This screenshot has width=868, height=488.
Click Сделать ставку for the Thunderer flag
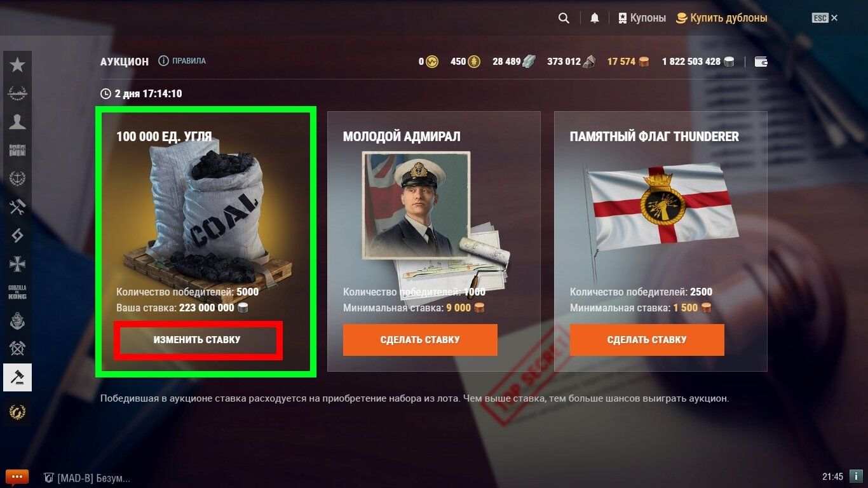pyautogui.click(x=647, y=340)
